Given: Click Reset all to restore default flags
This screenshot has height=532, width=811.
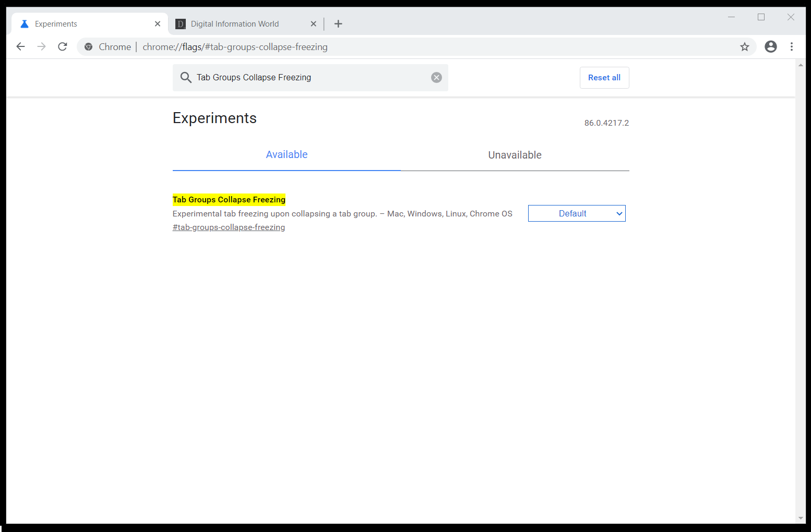Looking at the screenshot, I should tap(604, 77).
